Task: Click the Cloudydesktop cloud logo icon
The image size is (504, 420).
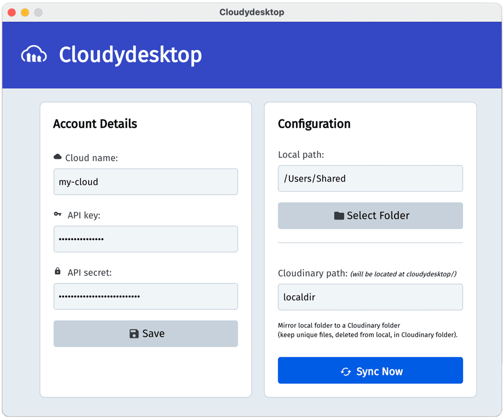Action: pos(34,54)
